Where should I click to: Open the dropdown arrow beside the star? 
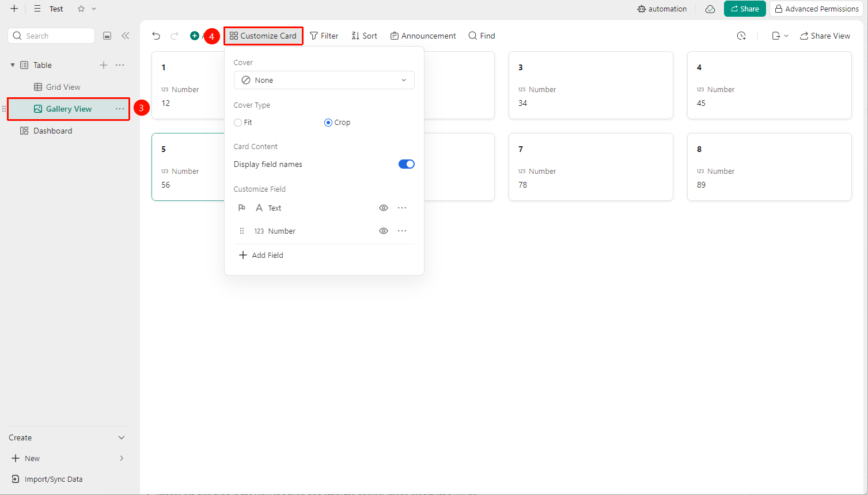tap(94, 9)
